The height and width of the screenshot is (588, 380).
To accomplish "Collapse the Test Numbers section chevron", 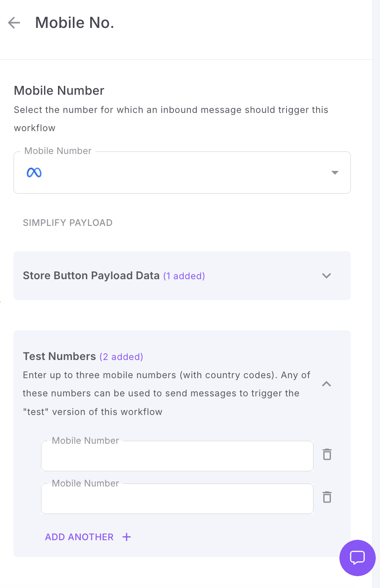I will (x=326, y=384).
